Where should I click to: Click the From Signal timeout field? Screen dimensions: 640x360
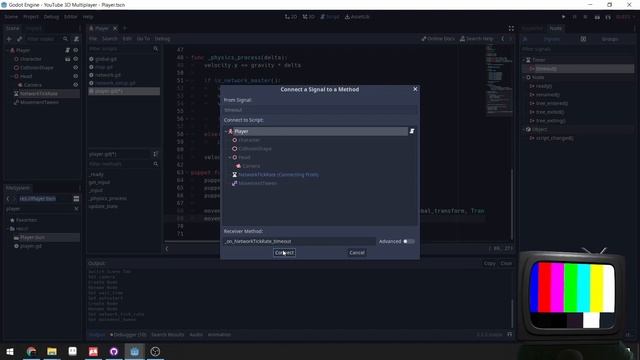click(x=320, y=110)
